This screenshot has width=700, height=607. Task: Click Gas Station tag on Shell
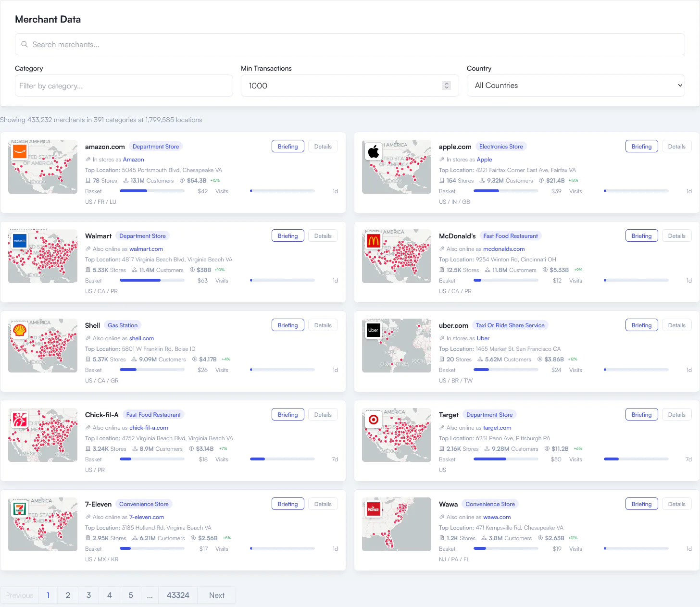(x=123, y=325)
